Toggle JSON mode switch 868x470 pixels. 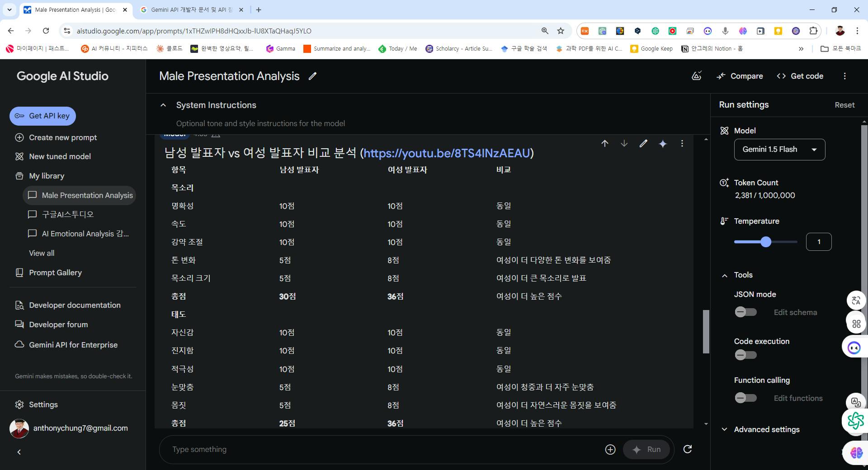pyautogui.click(x=745, y=312)
